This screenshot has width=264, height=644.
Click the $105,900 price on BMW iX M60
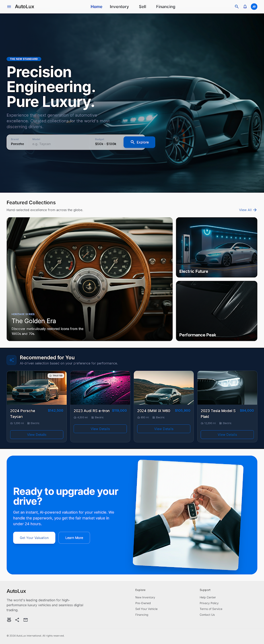point(183,411)
